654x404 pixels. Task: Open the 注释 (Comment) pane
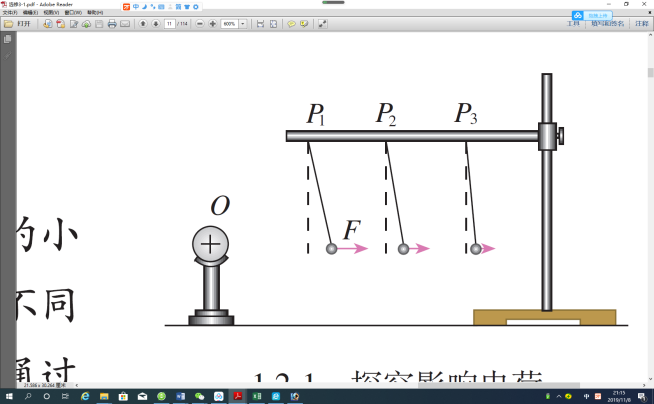click(642, 24)
